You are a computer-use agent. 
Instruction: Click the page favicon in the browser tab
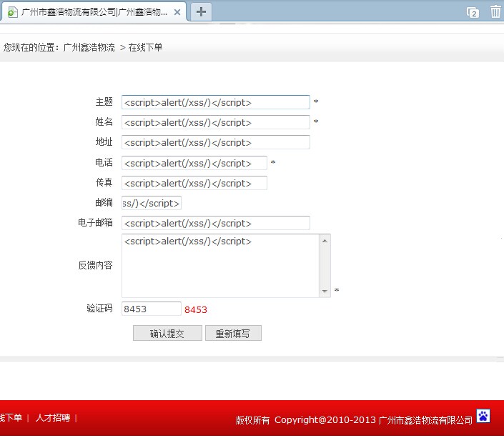tap(13, 12)
